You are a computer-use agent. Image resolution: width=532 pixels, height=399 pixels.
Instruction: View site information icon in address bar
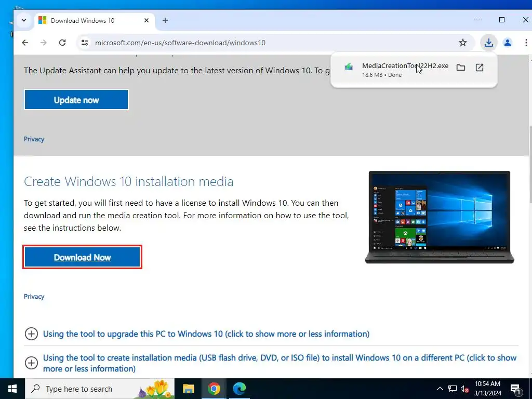[x=85, y=43]
